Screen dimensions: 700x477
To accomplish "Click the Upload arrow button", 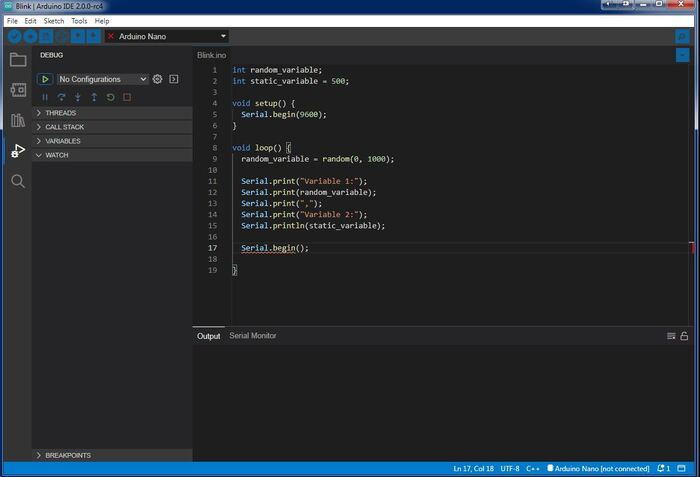I will [x=30, y=36].
